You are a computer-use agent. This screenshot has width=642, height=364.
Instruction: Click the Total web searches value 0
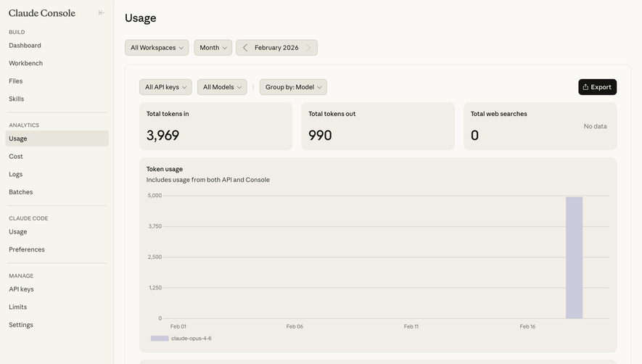pos(474,135)
